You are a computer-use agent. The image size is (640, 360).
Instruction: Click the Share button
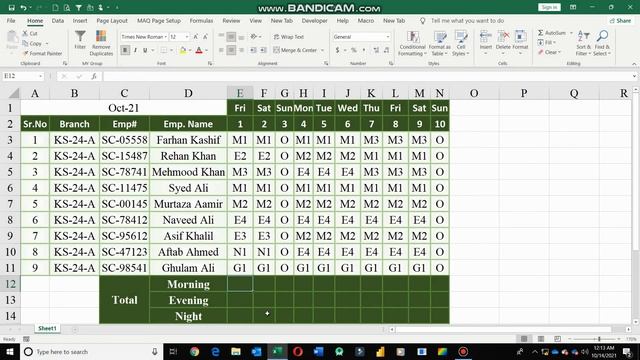(620, 20)
